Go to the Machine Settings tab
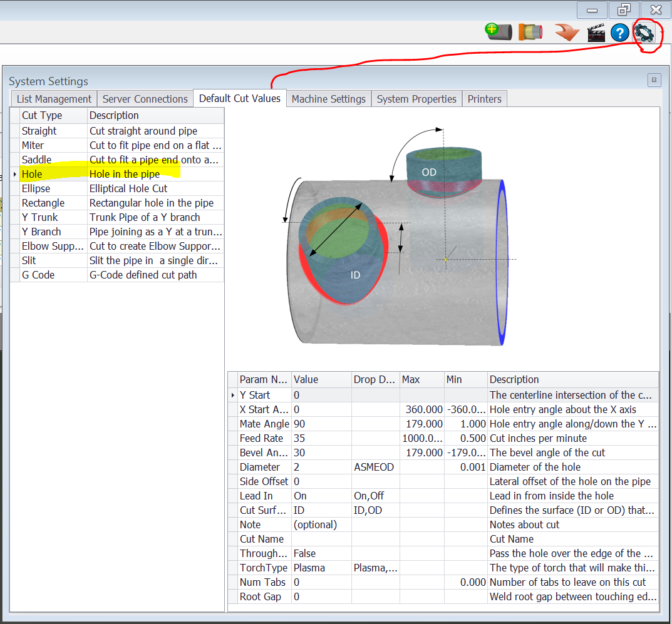Screen dimensions: 672x624 click(328, 99)
